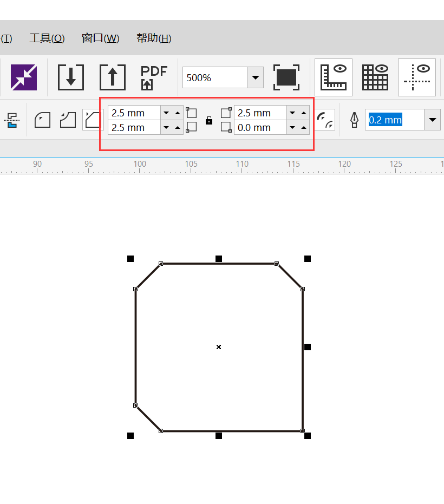Select the Round corner type icon
The image size is (444, 504).
pyautogui.click(x=42, y=120)
